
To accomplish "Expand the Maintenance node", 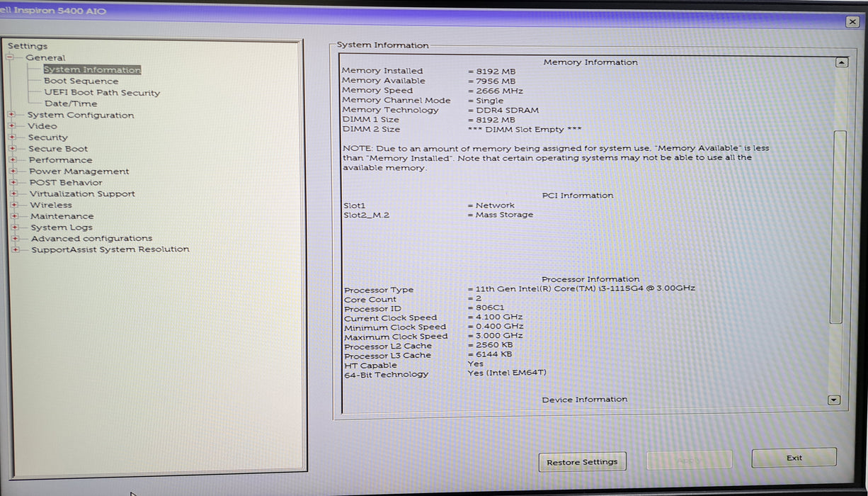I will tap(14, 216).
